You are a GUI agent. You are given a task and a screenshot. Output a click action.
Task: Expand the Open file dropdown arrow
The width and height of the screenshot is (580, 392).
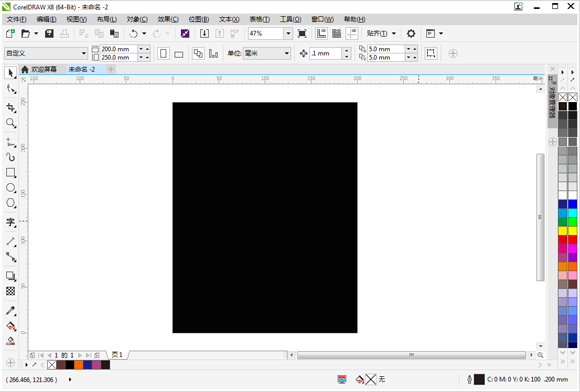pyautogui.click(x=36, y=34)
